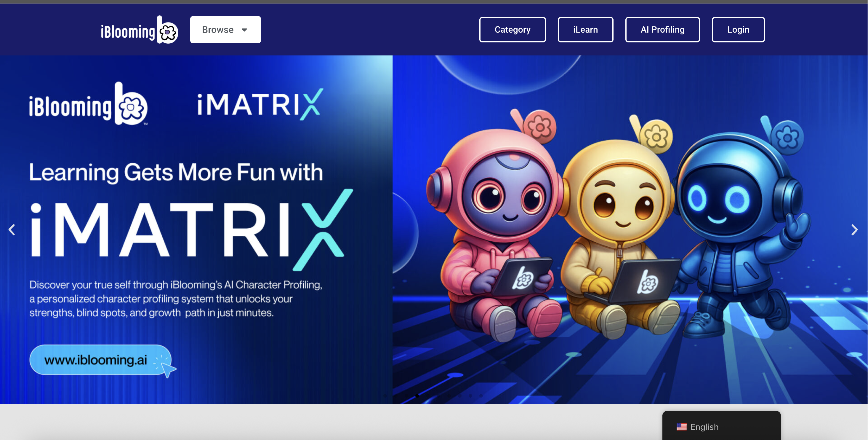Jump to the first carousel dot

pos(385,396)
